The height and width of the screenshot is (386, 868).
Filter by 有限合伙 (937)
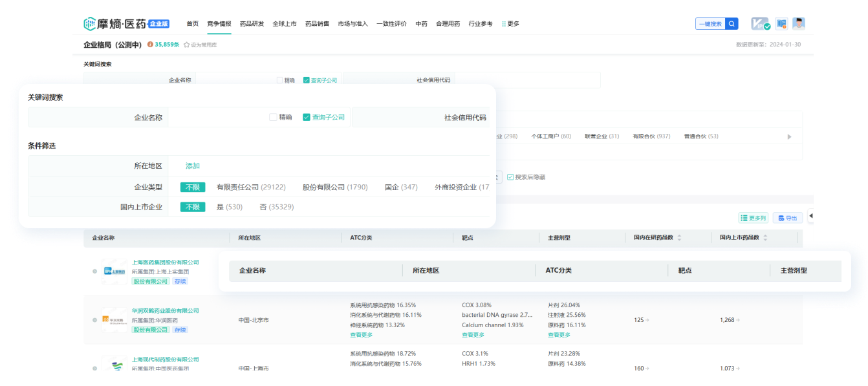click(651, 136)
